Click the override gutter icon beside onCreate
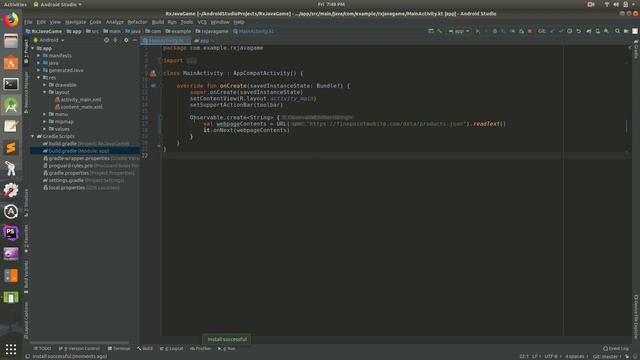 coord(153,86)
